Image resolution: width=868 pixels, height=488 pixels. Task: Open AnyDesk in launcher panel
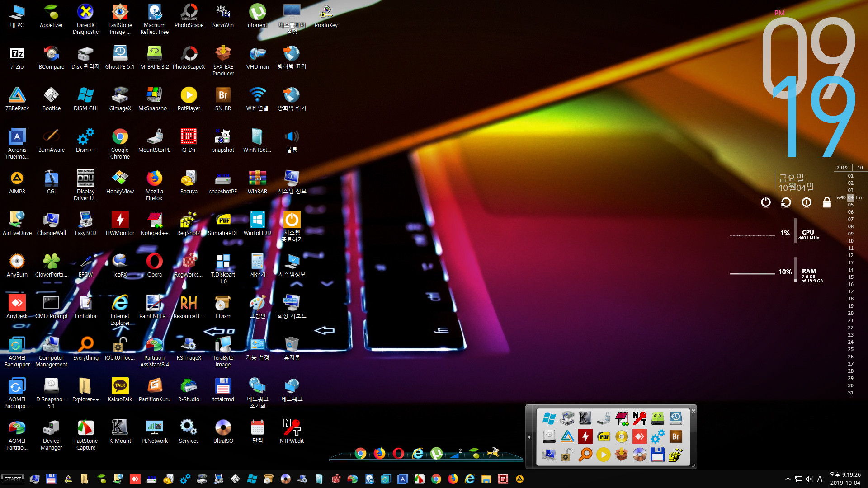639,436
